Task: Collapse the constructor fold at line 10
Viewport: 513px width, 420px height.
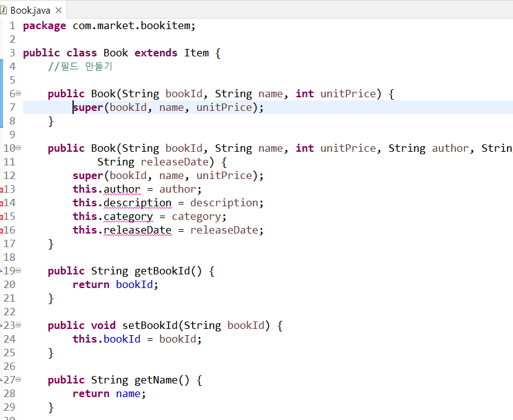Action: pos(19,148)
